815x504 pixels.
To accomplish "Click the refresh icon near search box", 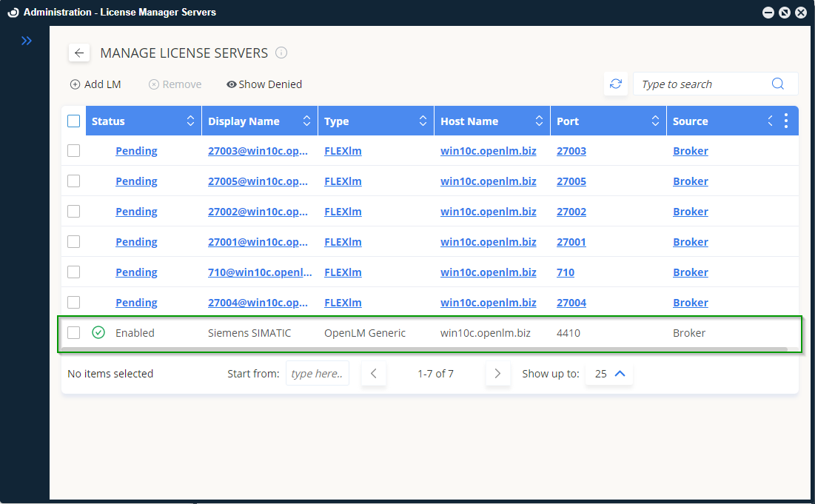I will pyautogui.click(x=616, y=84).
